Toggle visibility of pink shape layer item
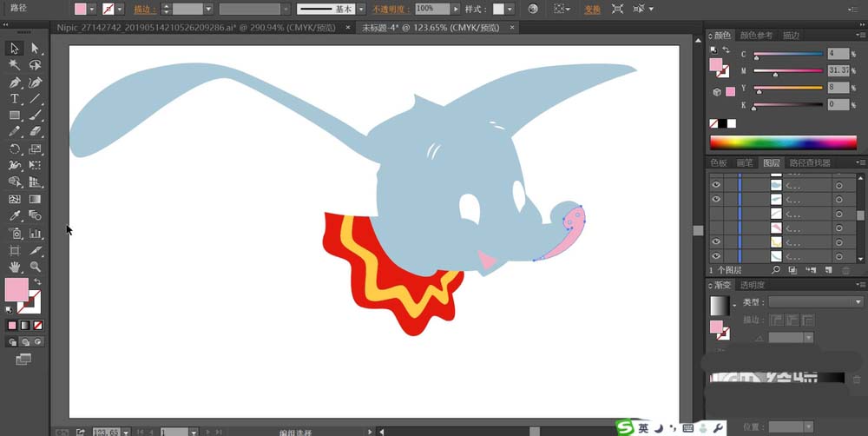This screenshot has width=868, height=436. click(716, 228)
